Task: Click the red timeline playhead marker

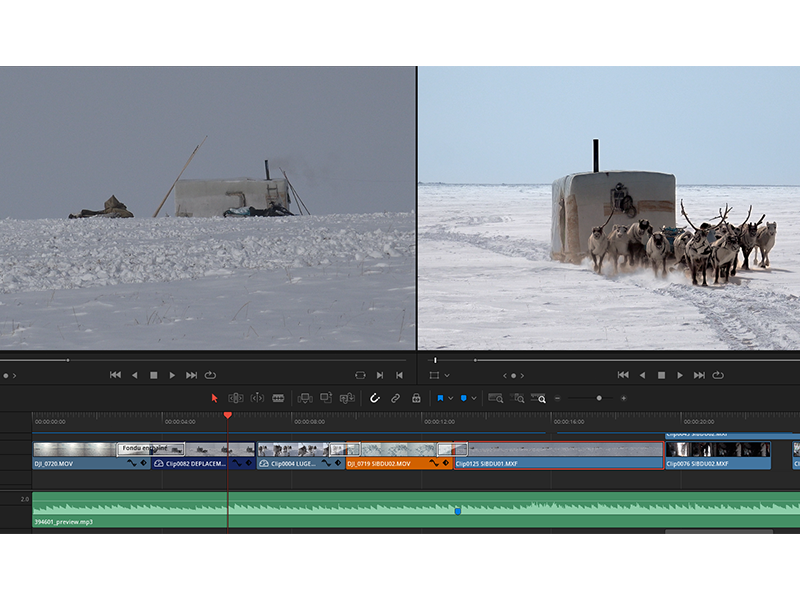Action: click(x=228, y=415)
